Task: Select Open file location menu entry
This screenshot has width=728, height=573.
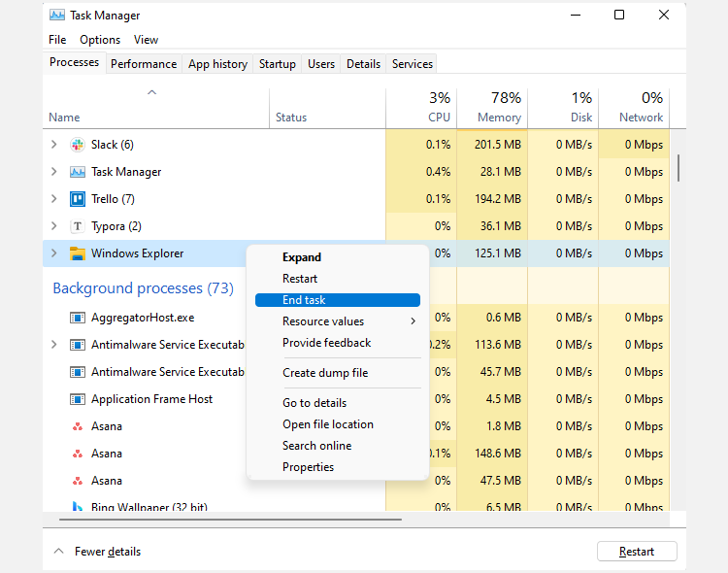Action: (x=327, y=424)
